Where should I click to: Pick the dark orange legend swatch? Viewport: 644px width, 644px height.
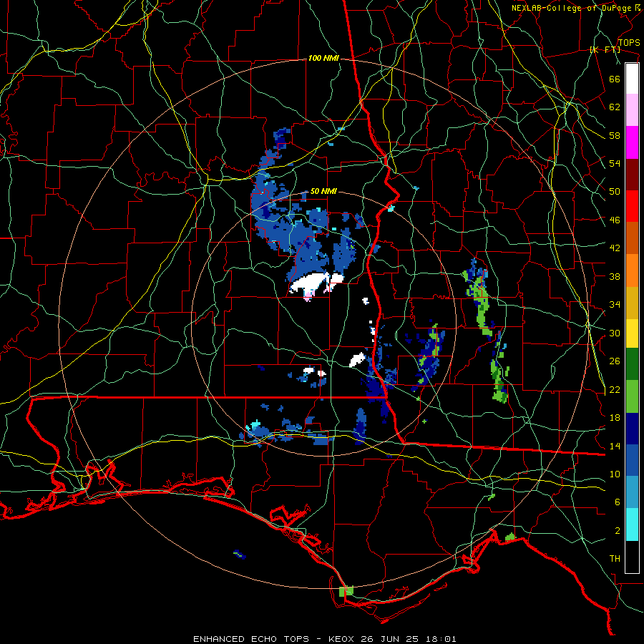[x=632, y=238]
